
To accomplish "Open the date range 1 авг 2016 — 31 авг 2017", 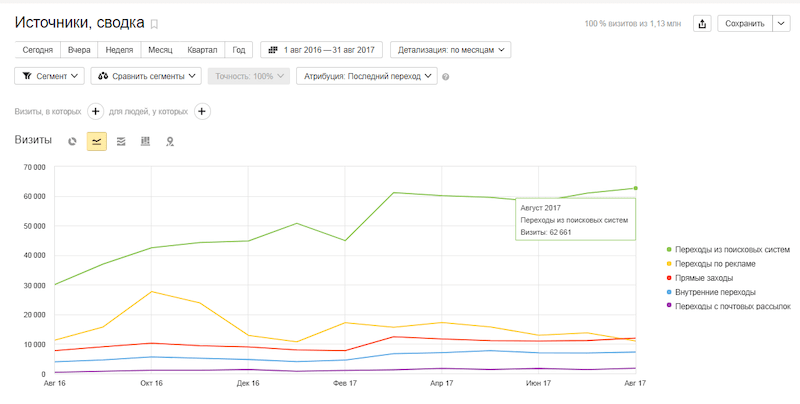I will click(321, 49).
